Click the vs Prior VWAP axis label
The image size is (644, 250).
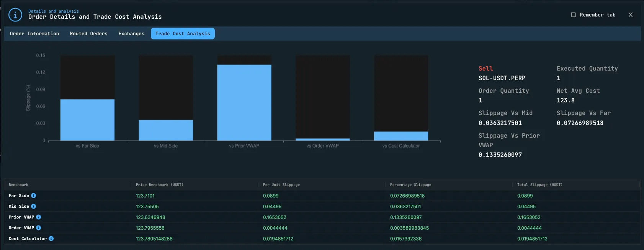[244, 146]
